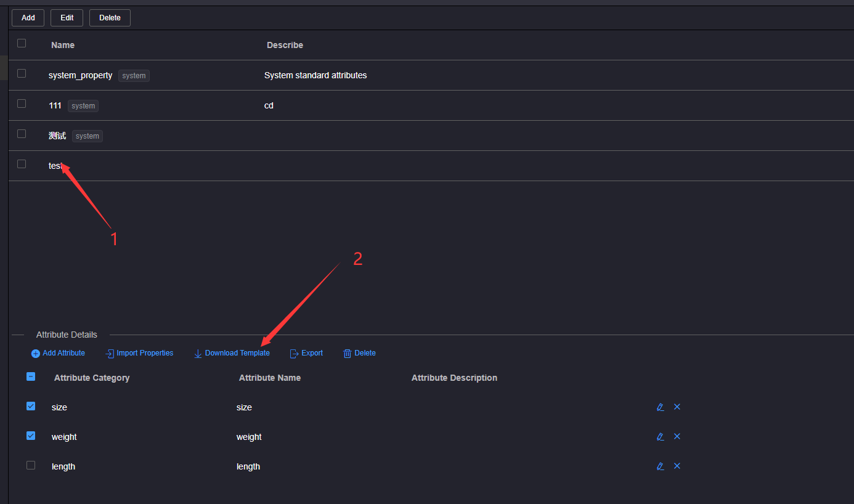Select the system_property name text
Screen dimensions: 854x504
coord(81,75)
